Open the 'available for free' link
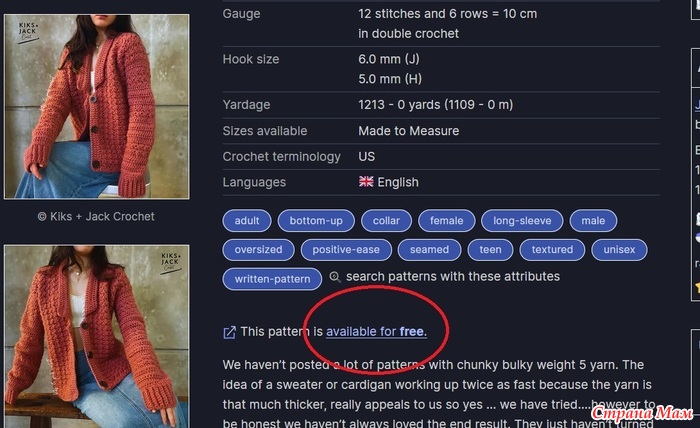The height and width of the screenshot is (428, 700). pyautogui.click(x=376, y=332)
